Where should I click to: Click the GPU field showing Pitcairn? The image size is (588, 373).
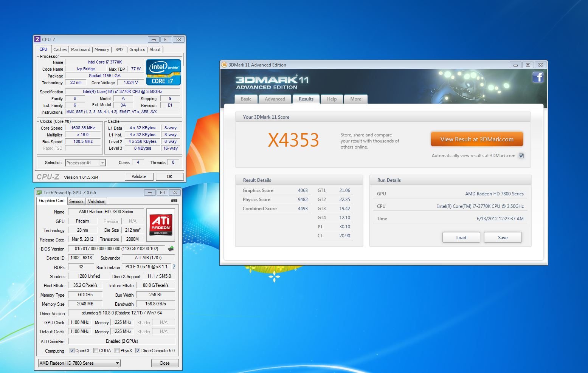pos(82,221)
